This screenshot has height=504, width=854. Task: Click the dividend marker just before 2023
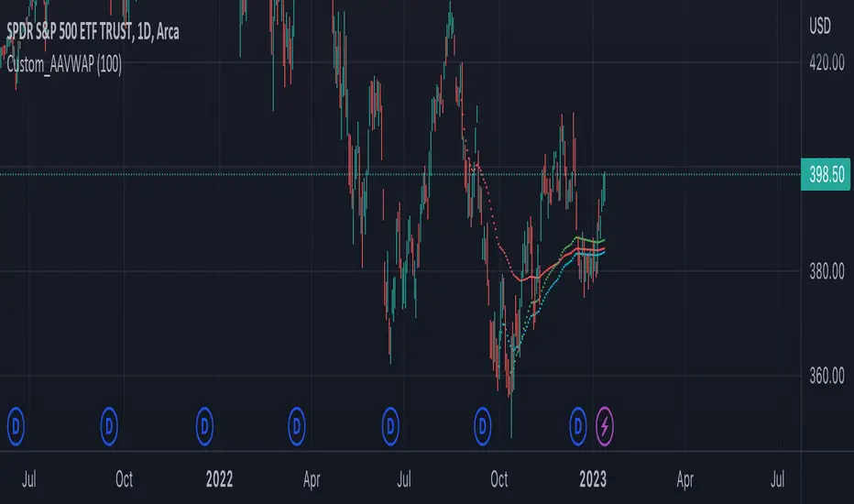578,426
